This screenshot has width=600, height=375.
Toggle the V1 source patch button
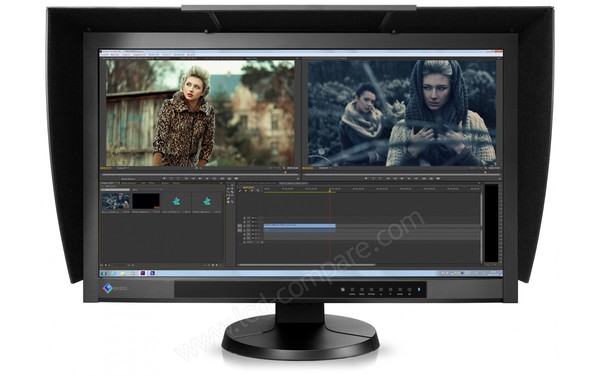tap(239, 226)
